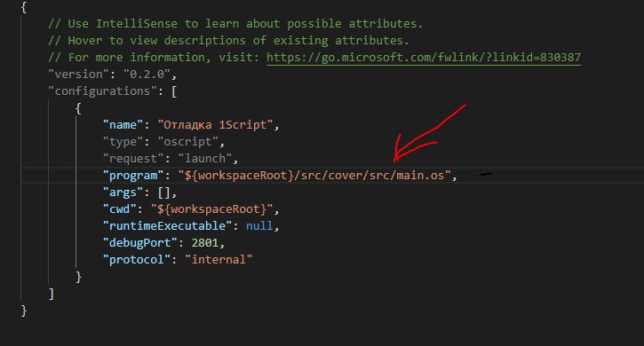Click the configuration object's closing brace
The image size is (644, 346).
click(x=78, y=277)
